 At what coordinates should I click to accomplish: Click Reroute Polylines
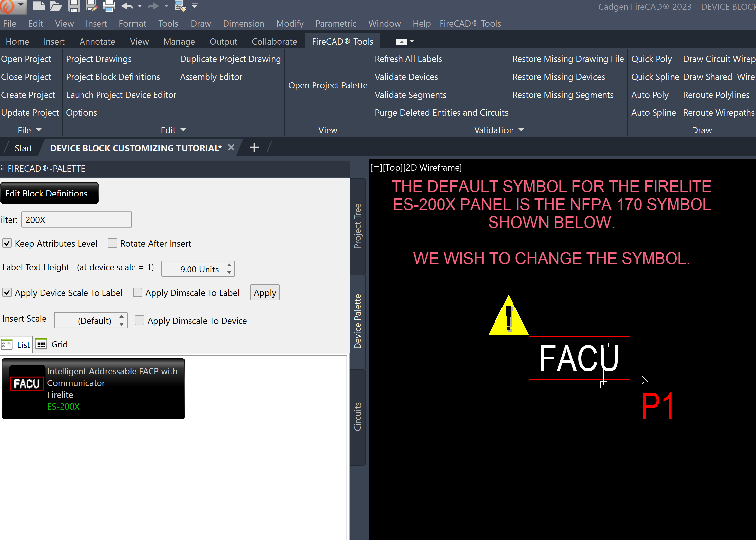[716, 95]
